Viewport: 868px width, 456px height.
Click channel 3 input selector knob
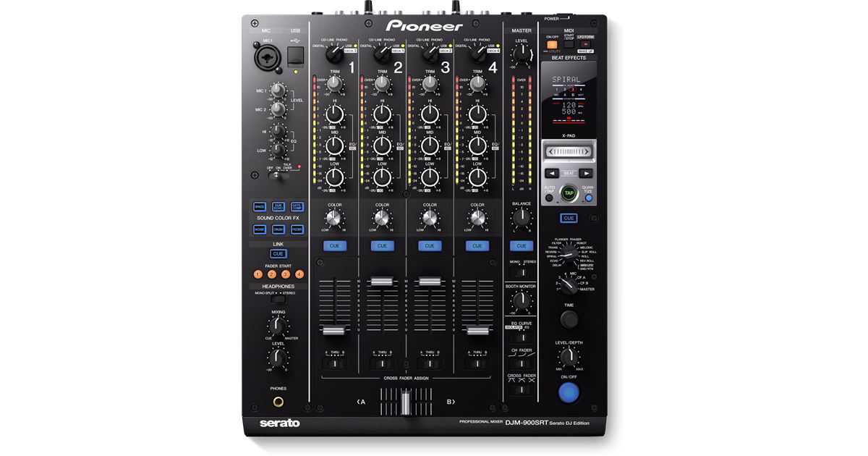click(x=430, y=54)
